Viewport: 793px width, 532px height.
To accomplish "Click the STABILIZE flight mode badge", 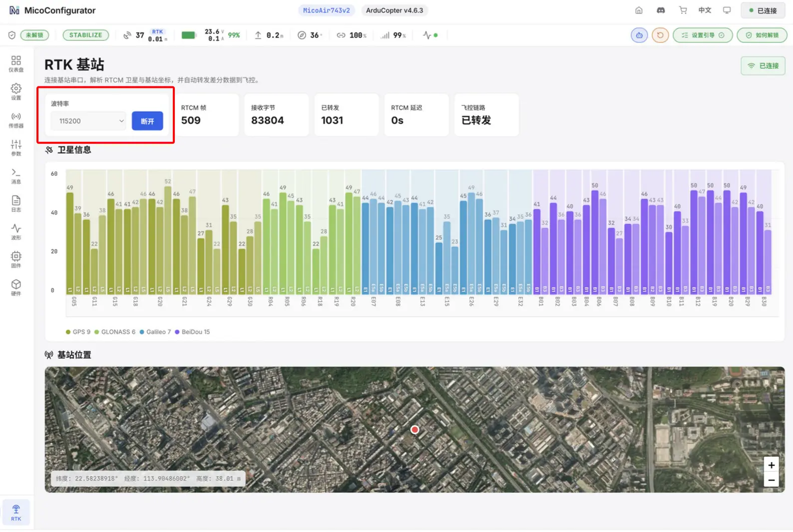I will coord(85,35).
